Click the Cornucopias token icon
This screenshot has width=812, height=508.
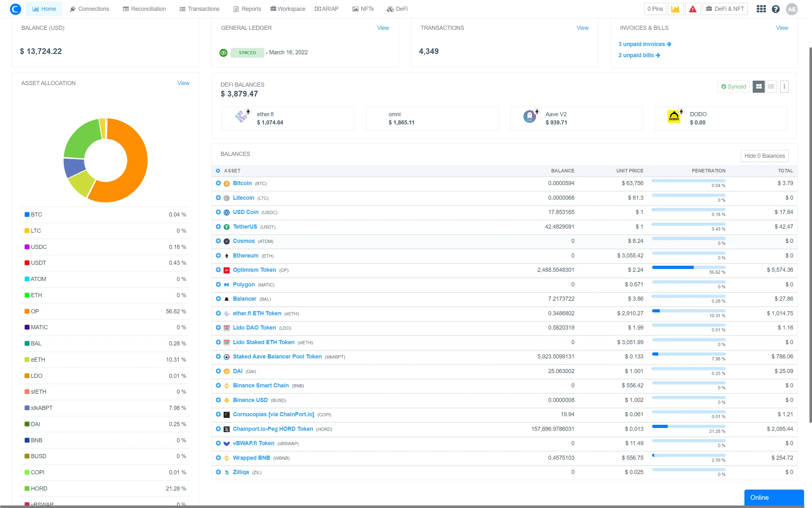(x=226, y=415)
